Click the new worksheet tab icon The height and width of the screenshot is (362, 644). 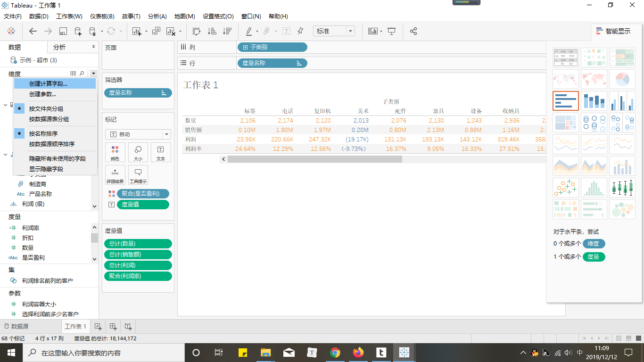[98, 326]
